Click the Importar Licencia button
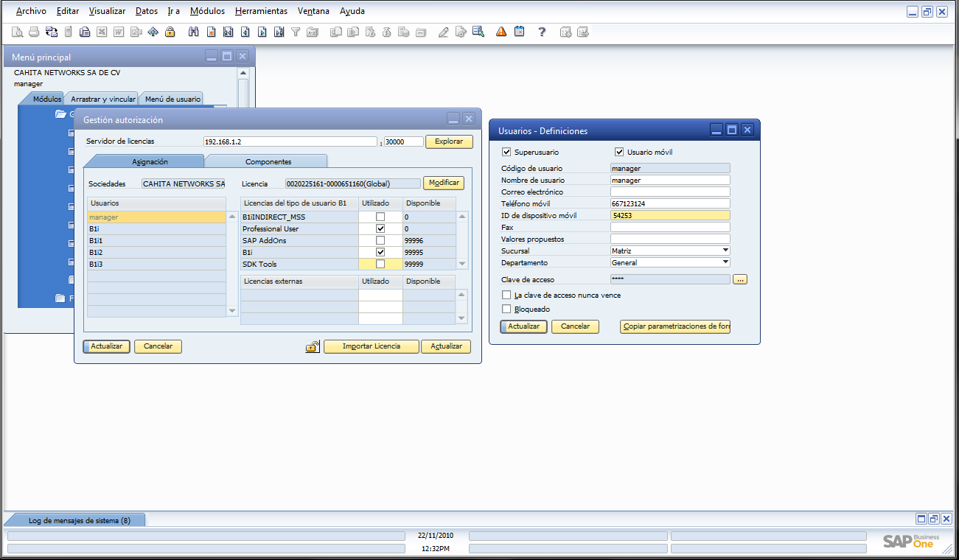Image resolution: width=959 pixels, height=560 pixels. (371, 346)
